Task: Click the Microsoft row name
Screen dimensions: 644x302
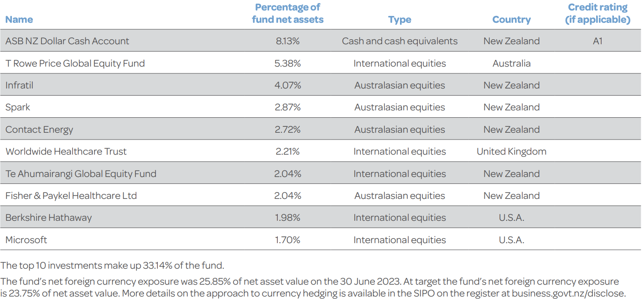Action: tap(26, 240)
